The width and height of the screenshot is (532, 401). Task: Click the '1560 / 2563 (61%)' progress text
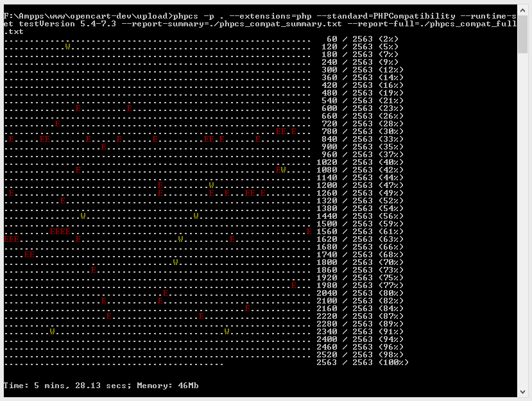click(360, 232)
